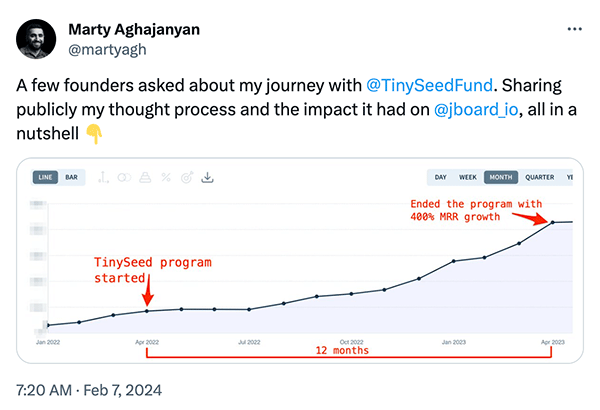Open the @jboard_io mention link
This screenshot has height=410, width=600.
coord(476,110)
